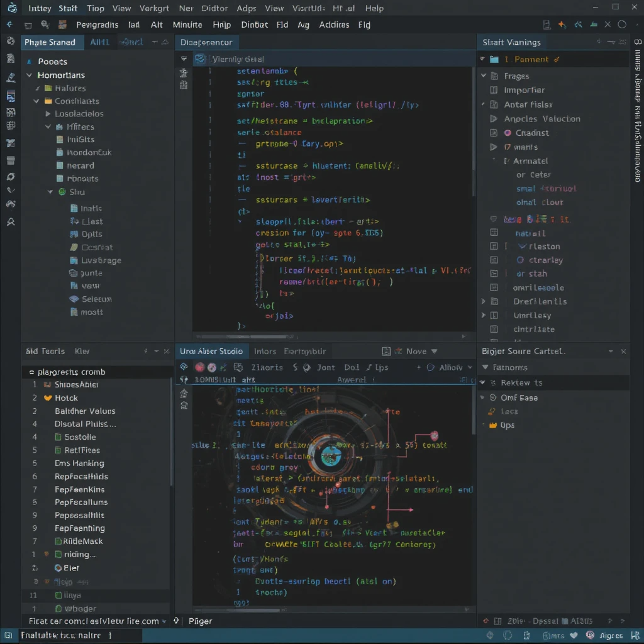Image resolution: width=644 pixels, height=644 pixels.
Task: Expand the Anpcles Valucion item
Action: coord(493,119)
